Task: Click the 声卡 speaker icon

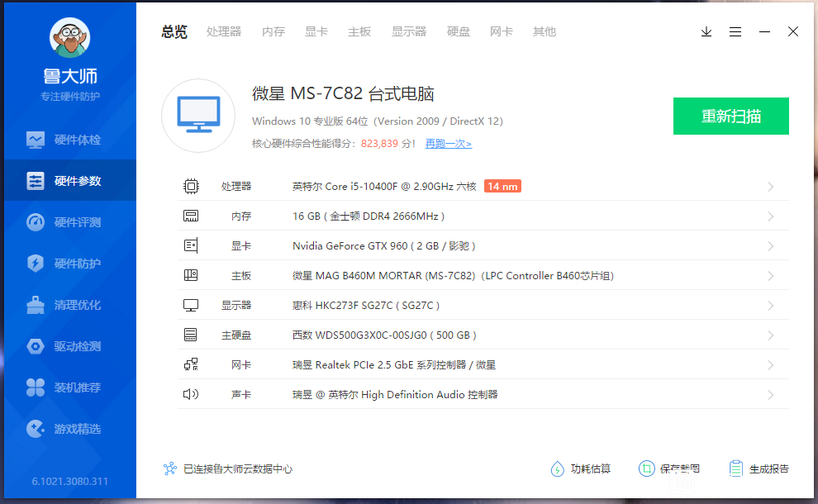Action: pyautogui.click(x=191, y=394)
